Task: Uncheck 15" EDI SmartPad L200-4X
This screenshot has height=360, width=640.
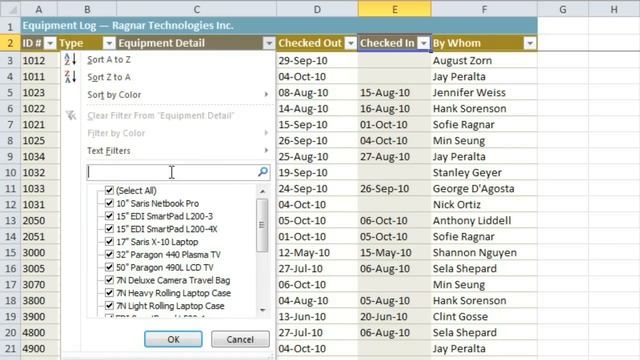Action: 109,229
